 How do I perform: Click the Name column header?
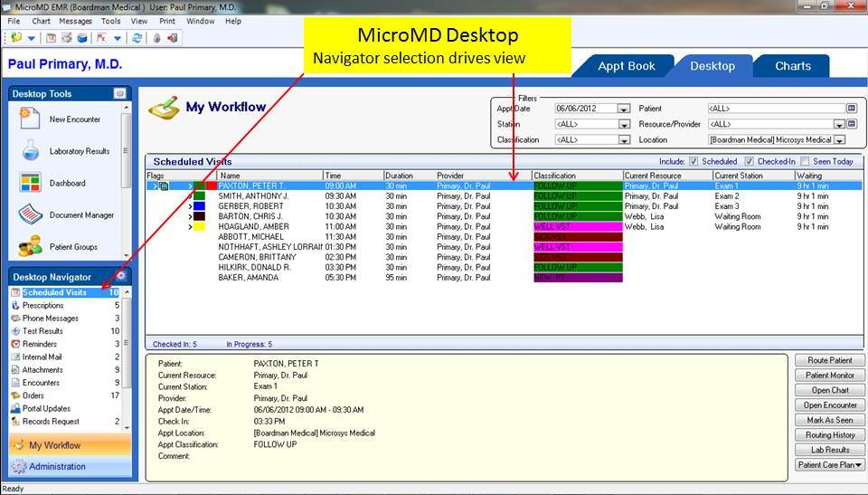point(270,176)
